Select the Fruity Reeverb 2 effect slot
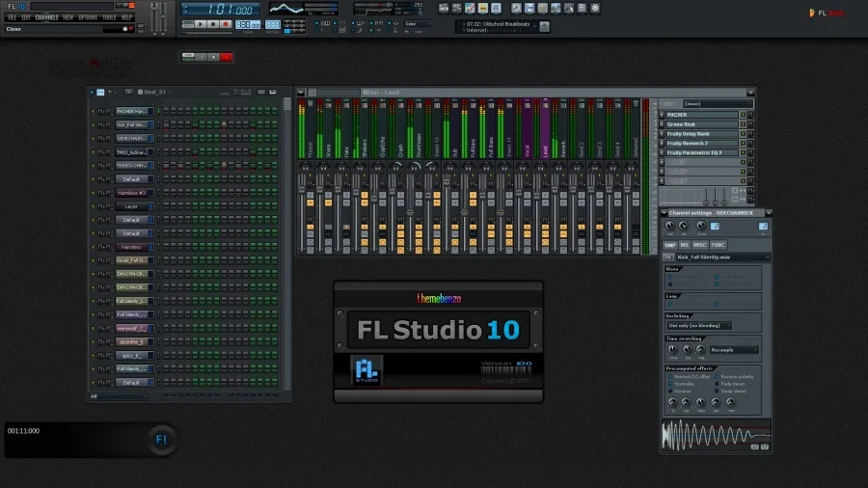 (x=701, y=143)
